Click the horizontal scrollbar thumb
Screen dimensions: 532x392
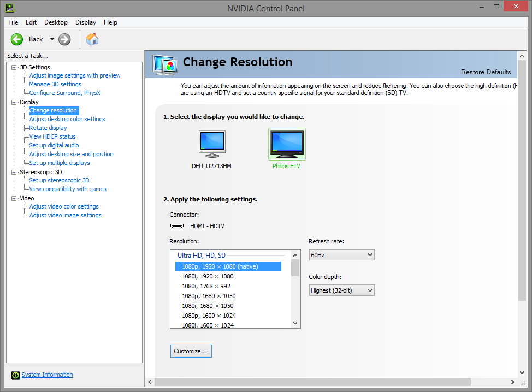pos(312,382)
